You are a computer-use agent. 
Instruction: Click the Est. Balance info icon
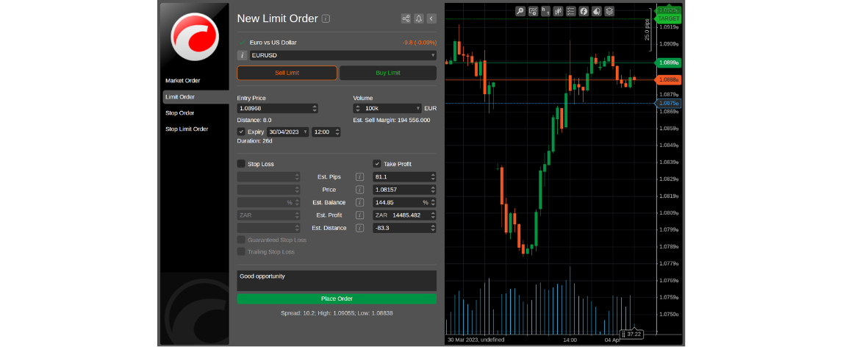click(360, 203)
